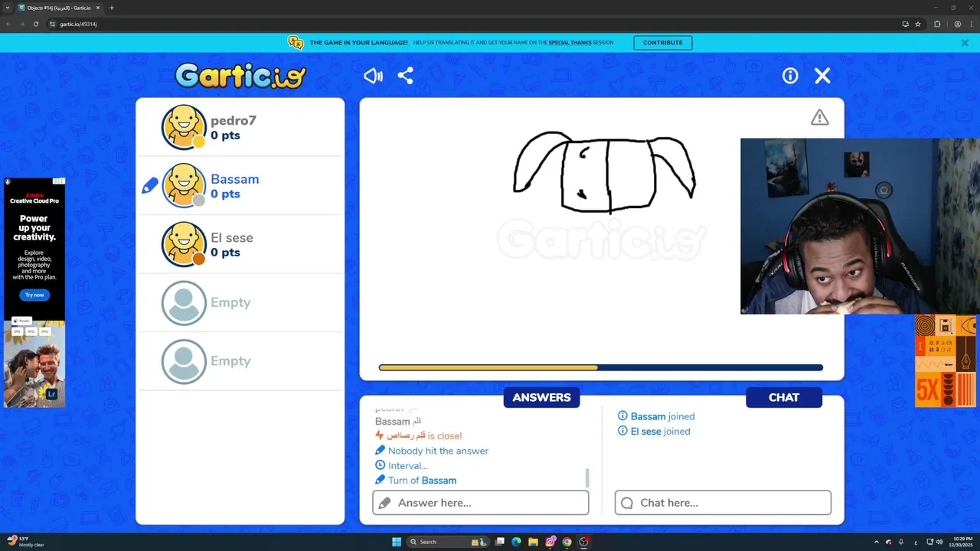Show hidden system tray icons
This screenshot has height=551, width=980.
coord(877,542)
